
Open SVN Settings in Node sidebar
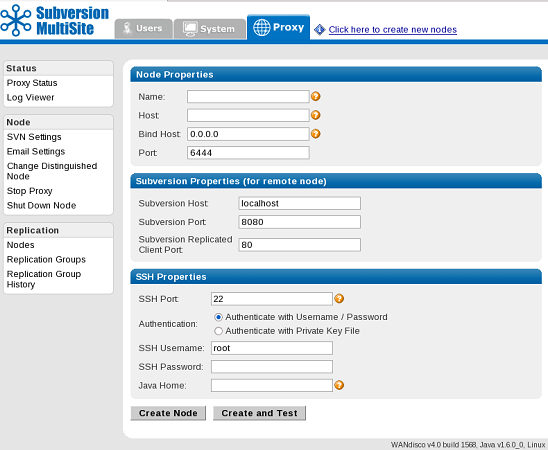tap(34, 137)
